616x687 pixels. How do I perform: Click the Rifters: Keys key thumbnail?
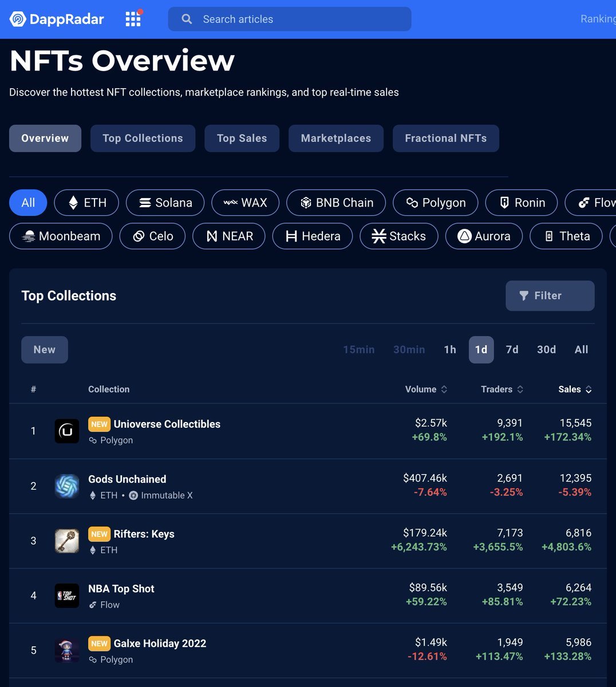(x=67, y=541)
